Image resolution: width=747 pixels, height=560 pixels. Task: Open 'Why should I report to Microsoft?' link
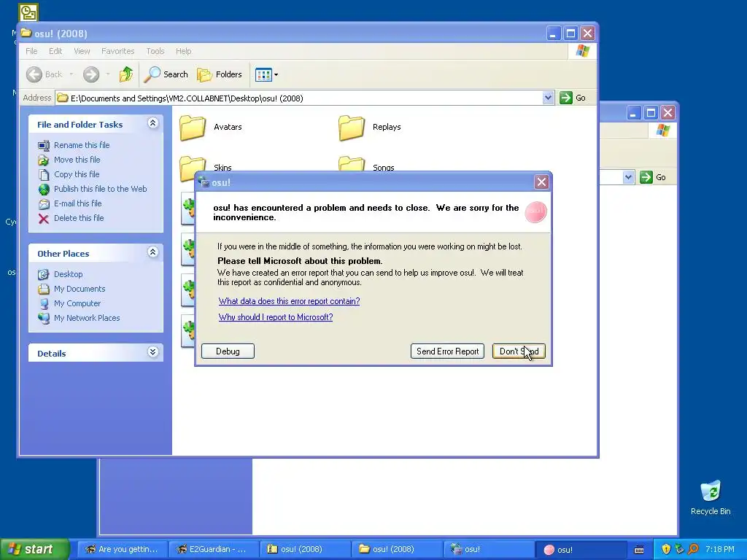pyautogui.click(x=275, y=317)
